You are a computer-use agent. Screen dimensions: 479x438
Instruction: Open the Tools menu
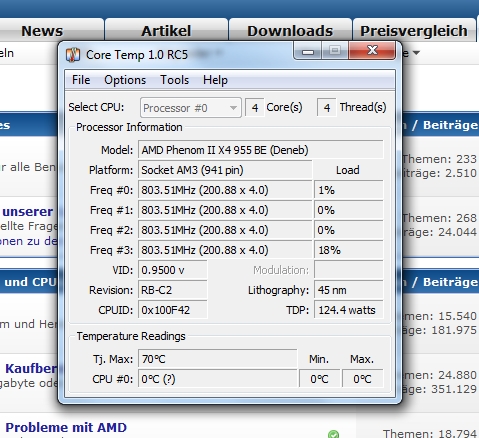pos(174,80)
